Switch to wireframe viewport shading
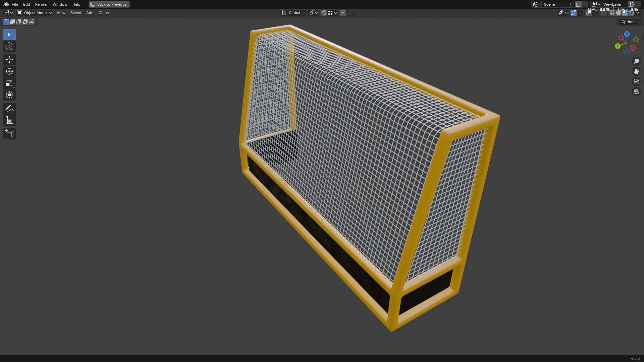Image resolution: width=644 pixels, height=362 pixels. click(612, 13)
